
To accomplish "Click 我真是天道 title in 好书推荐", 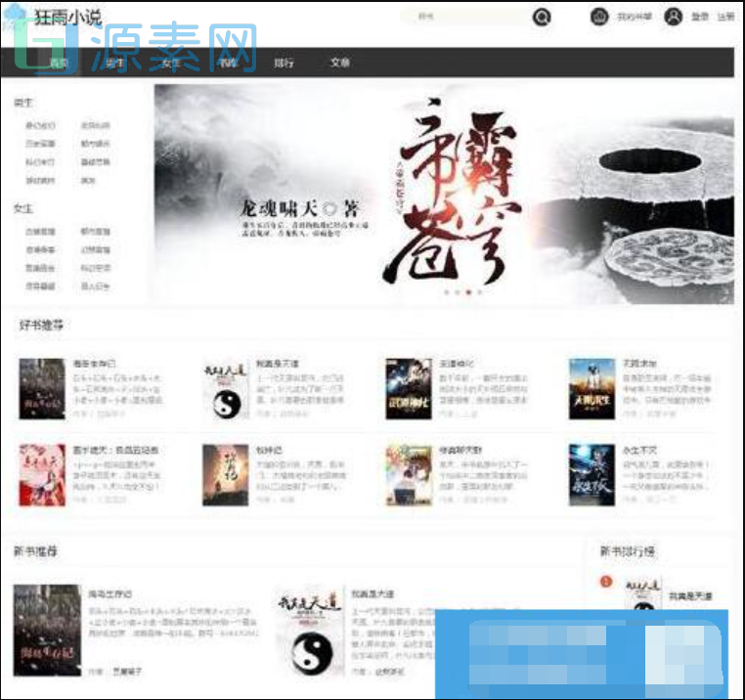I will (278, 364).
